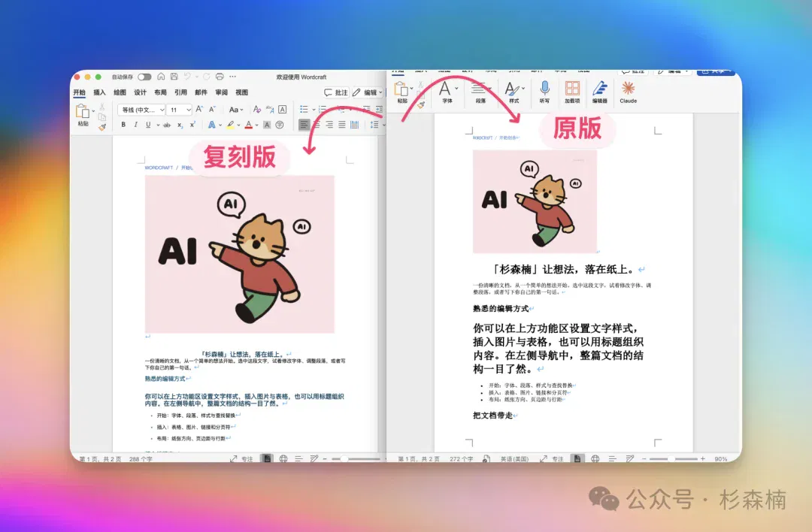Click the line spacing icon in Wordcraft
The image size is (812, 532).
pyautogui.click(x=374, y=125)
